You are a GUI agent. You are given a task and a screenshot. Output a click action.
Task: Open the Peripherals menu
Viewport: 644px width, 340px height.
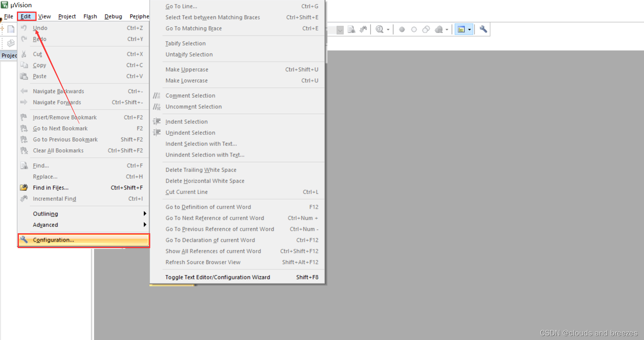point(139,16)
